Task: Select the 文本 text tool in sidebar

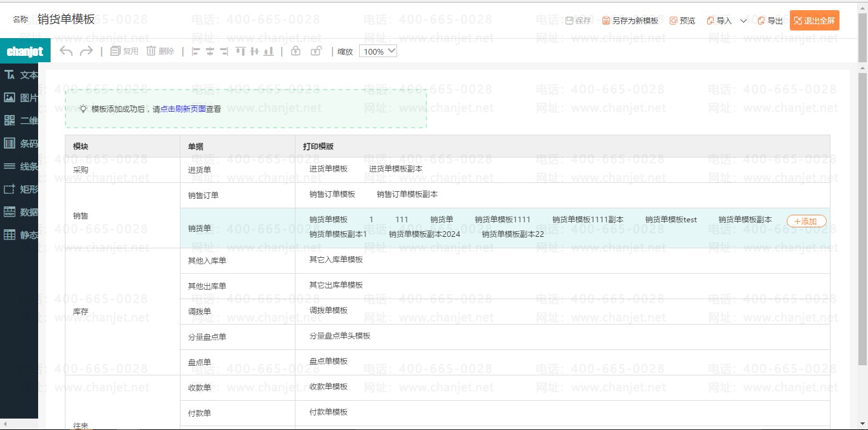Action: click(x=20, y=75)
